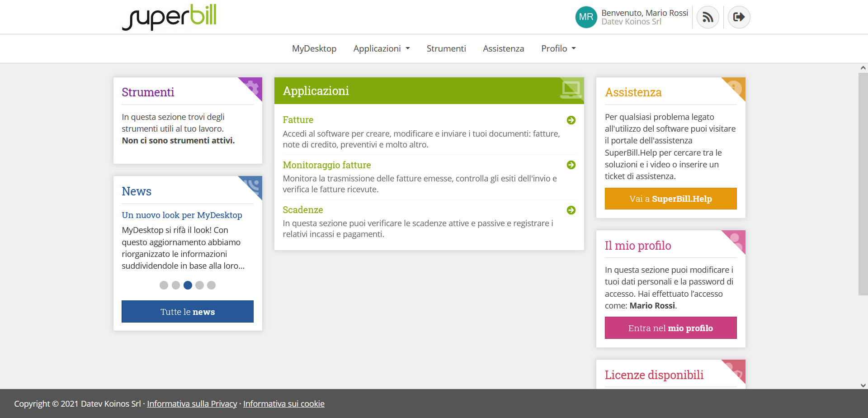868x418 pixels.
Task: Click Licenze disponibili card corner icon
Action: pyautogui.click(x=736, y=370)
